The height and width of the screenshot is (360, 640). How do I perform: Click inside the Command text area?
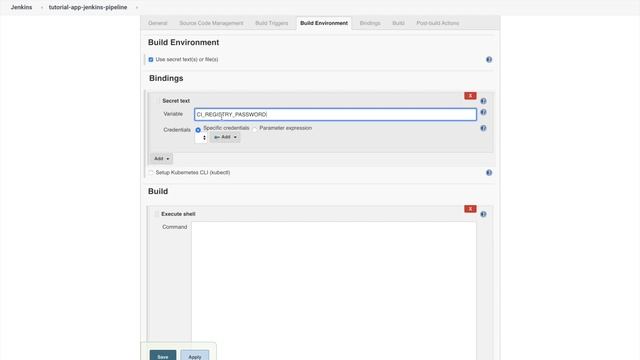(333, 291)
